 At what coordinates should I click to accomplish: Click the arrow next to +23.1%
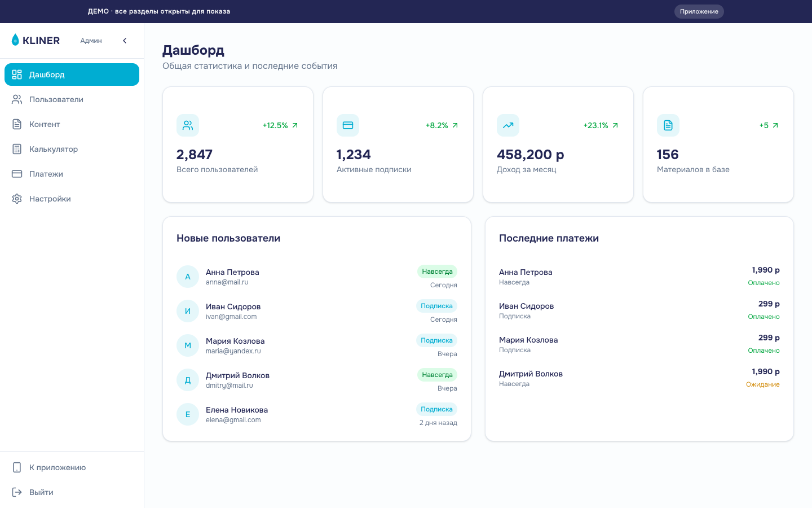coord(615,125)
